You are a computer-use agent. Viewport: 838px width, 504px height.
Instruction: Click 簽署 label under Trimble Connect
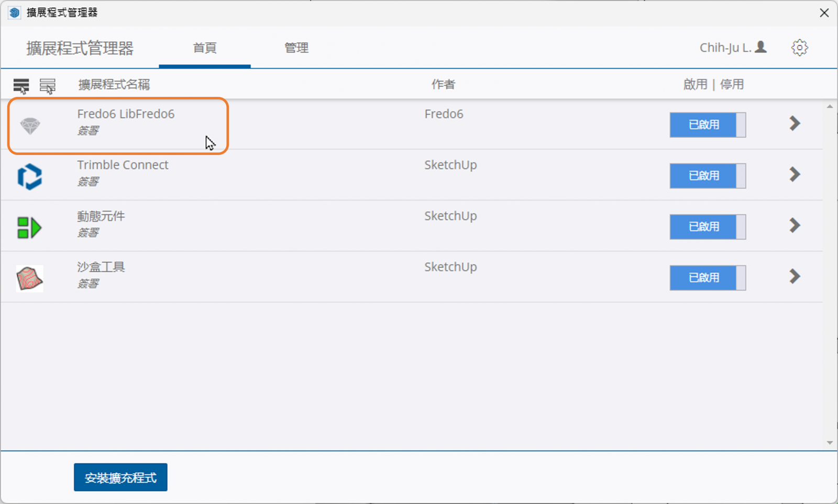click(88, 182)
